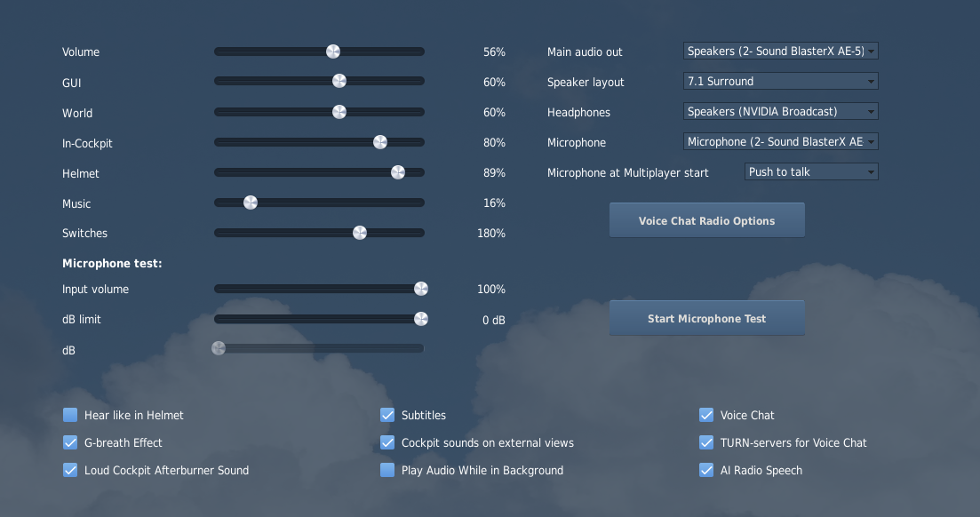This screenshot has width=980, height=517.
Task: Uncheck TURN-servers for Voice Chat
Action: pos(706,442)
